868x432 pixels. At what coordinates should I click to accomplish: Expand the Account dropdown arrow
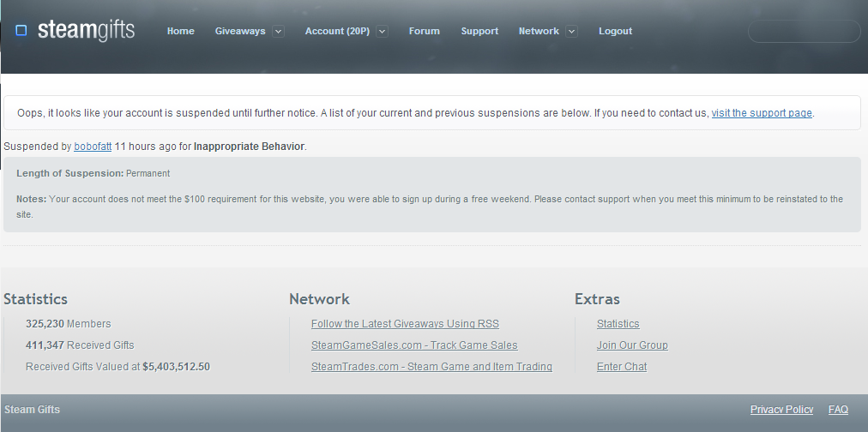382,32
